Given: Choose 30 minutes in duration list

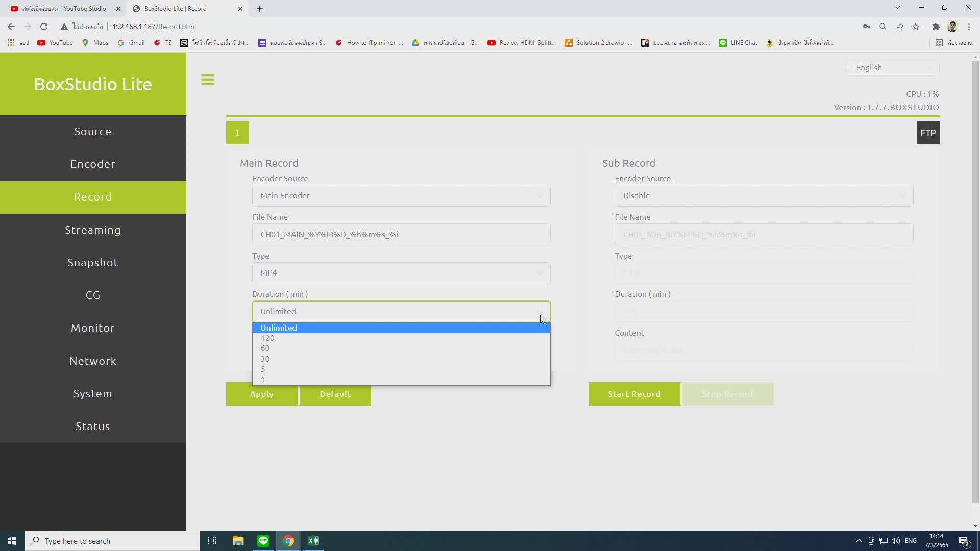Looking at the screenshot, I should point(401,359).
